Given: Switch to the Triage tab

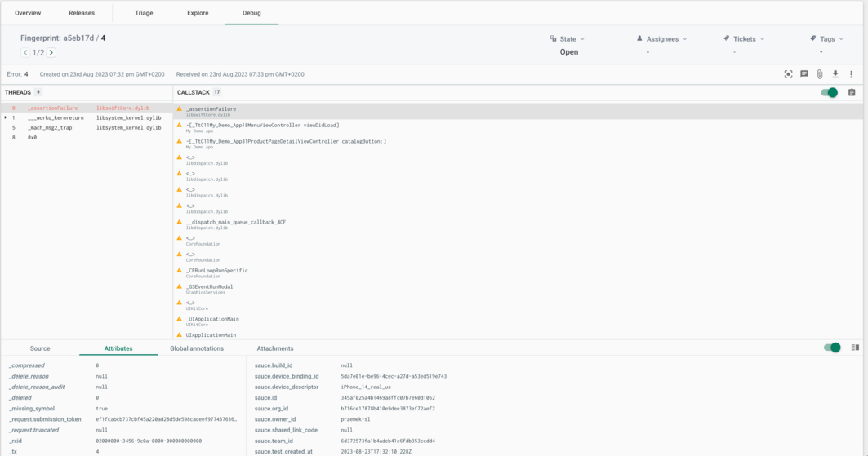Looking at the screenshot, I should tap(144, 13).
